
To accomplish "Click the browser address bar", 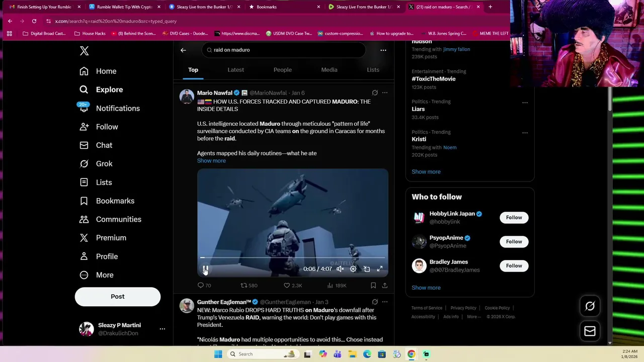I will pos(277,21).
